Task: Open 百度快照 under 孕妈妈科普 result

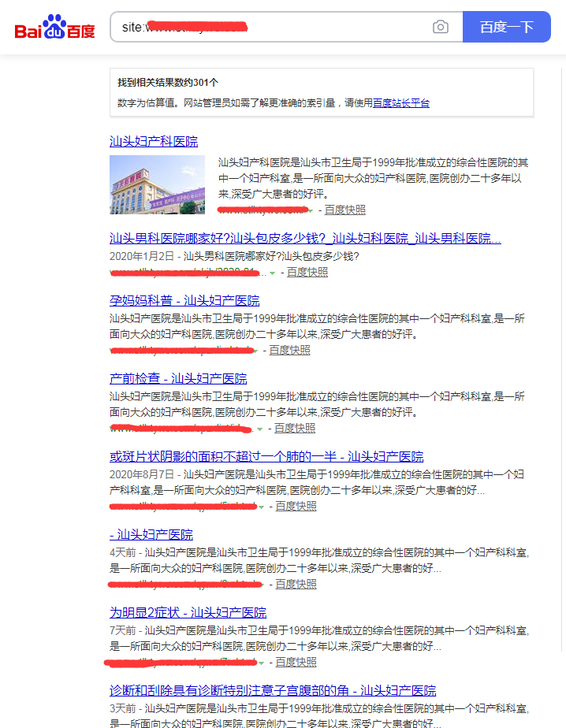Action: (x=289, y=350)
